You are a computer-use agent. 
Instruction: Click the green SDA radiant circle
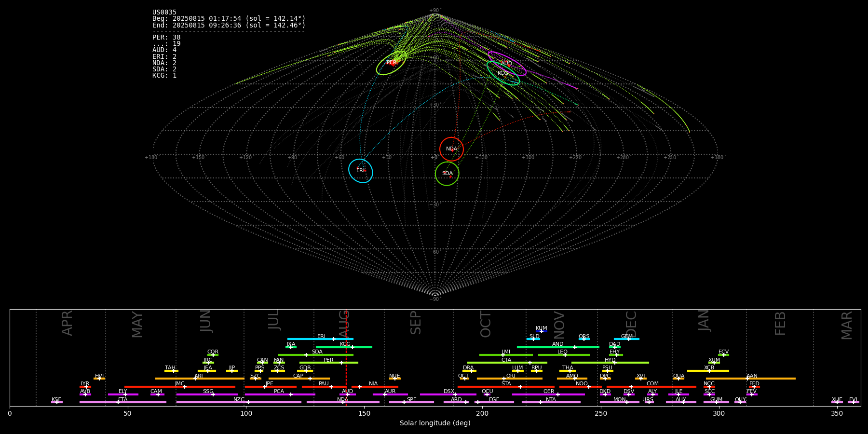(447, 174)
